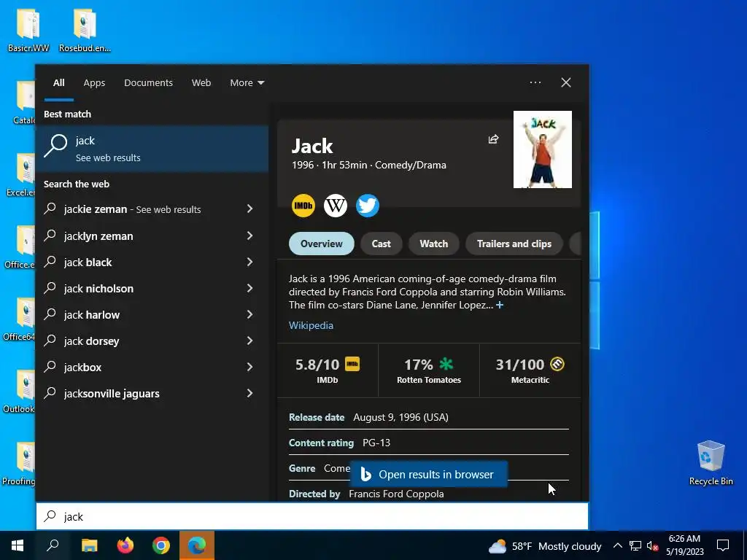747x560 pixels.
Task: Choose the jack black suggestion text
Action: 88,262
